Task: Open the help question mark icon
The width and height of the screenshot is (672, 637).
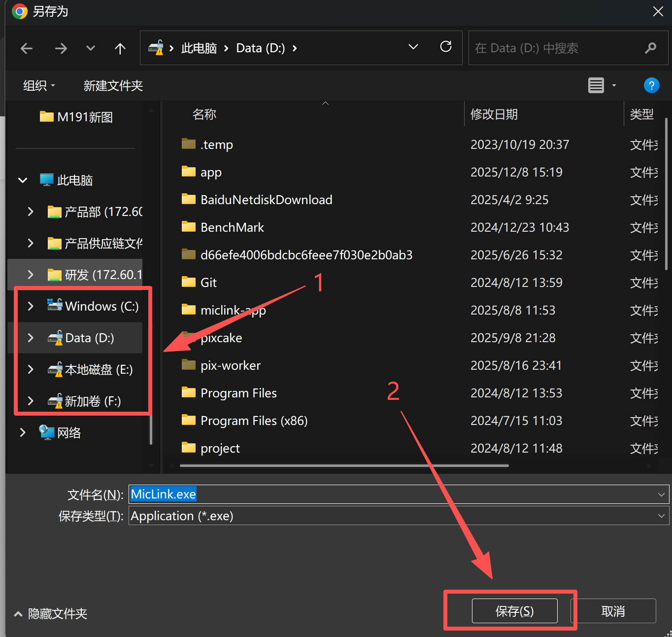Action: pyautogui.click(x=651, y=85)
